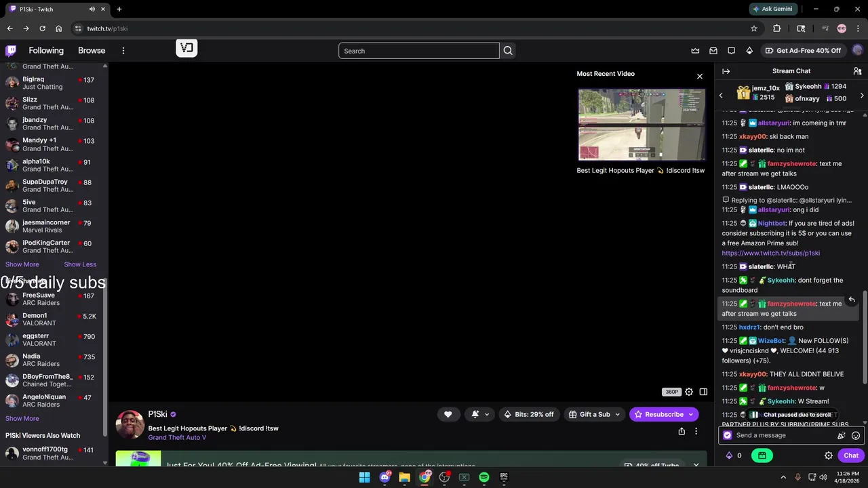
Task: Open the channel more options menu
Action: click(x=696, y=431)
